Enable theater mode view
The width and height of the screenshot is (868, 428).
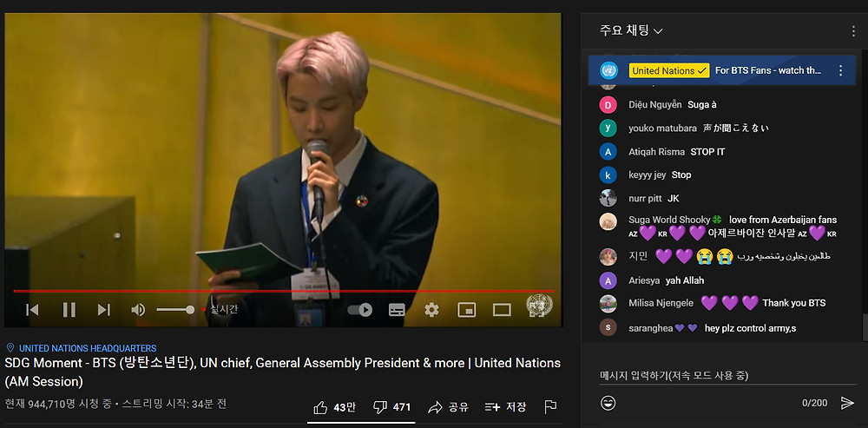502,310
